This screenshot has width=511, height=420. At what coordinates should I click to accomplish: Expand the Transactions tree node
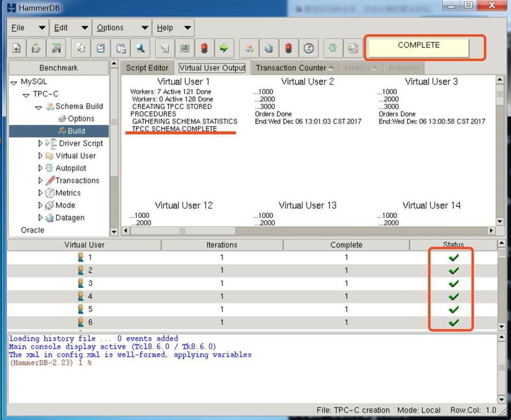point(41,181)
